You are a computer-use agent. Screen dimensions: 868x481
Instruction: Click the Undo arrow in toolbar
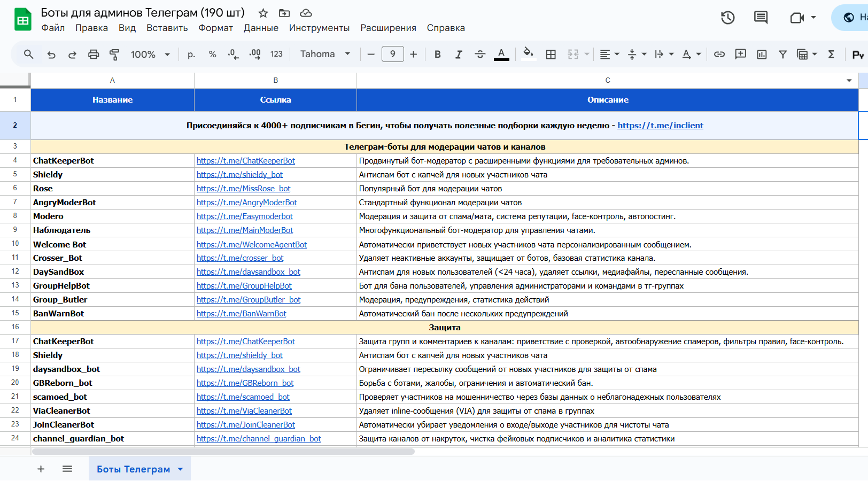coord(51,55)
